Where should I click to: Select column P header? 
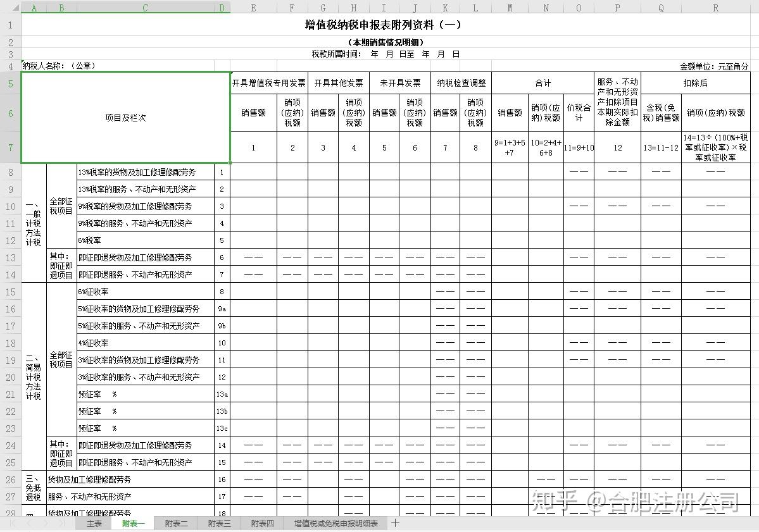point(617,8)
